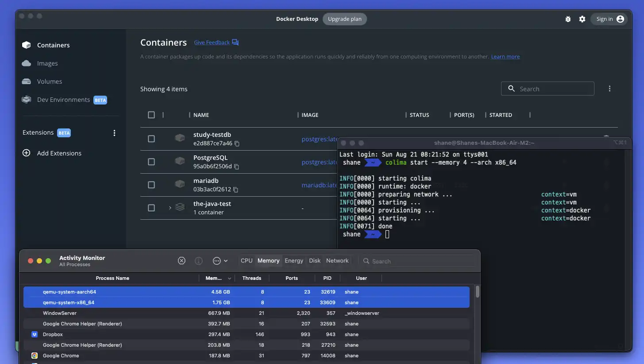The image size is (644, 364).
Task: Click the STARTED column header in Docker
Action: click(501, 115)
